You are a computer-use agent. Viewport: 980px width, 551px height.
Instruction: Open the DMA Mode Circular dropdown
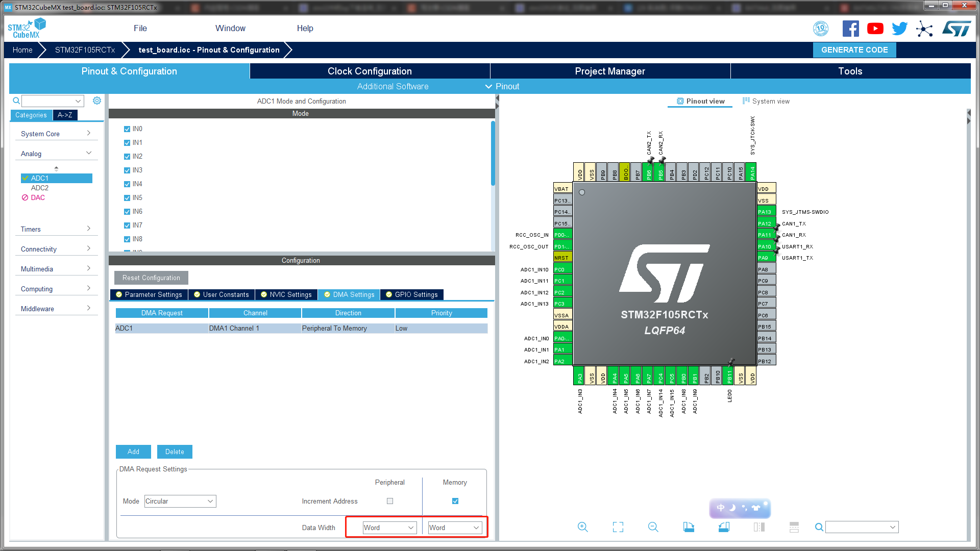point(180,501)
